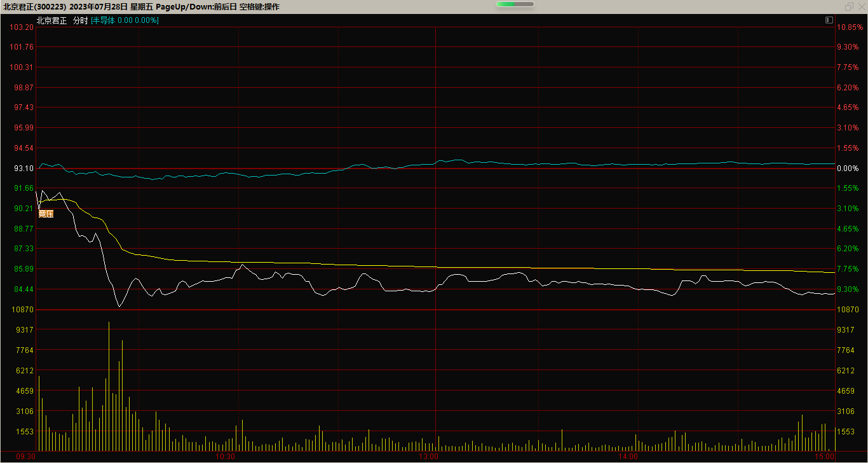Click the 14:00 time axis label
Screen dimensions: 868x463
(x=628, y=457)
